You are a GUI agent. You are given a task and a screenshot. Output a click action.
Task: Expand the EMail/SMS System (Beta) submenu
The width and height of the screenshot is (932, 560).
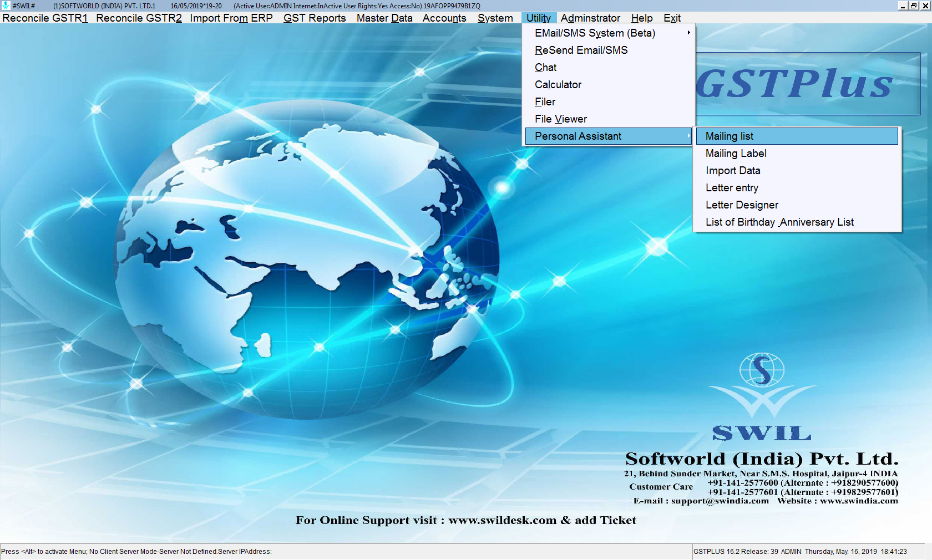pos(609,33)
